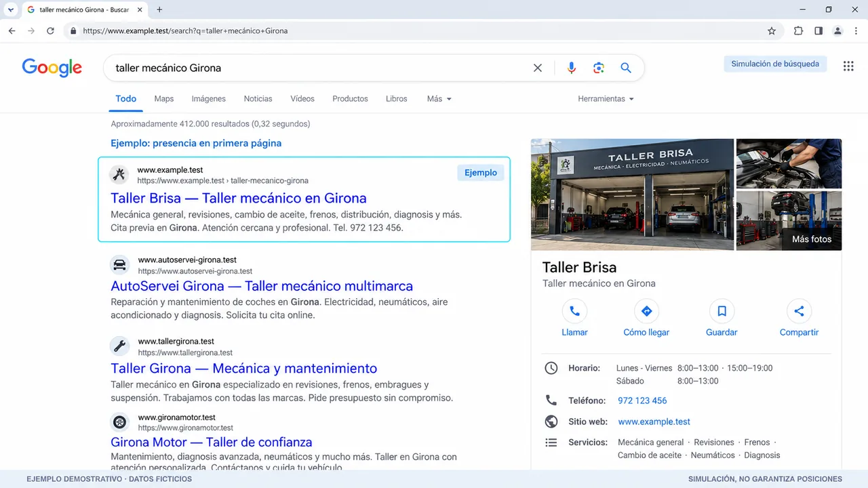Click the Google logo
868x488 pixels.
click(52, 67)
